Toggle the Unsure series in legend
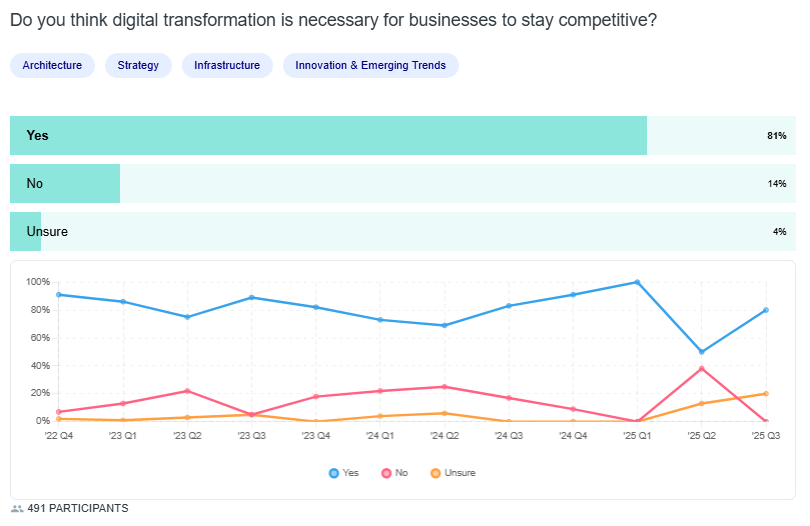This screenshot has height=526, width=810. tap(452, 472)
